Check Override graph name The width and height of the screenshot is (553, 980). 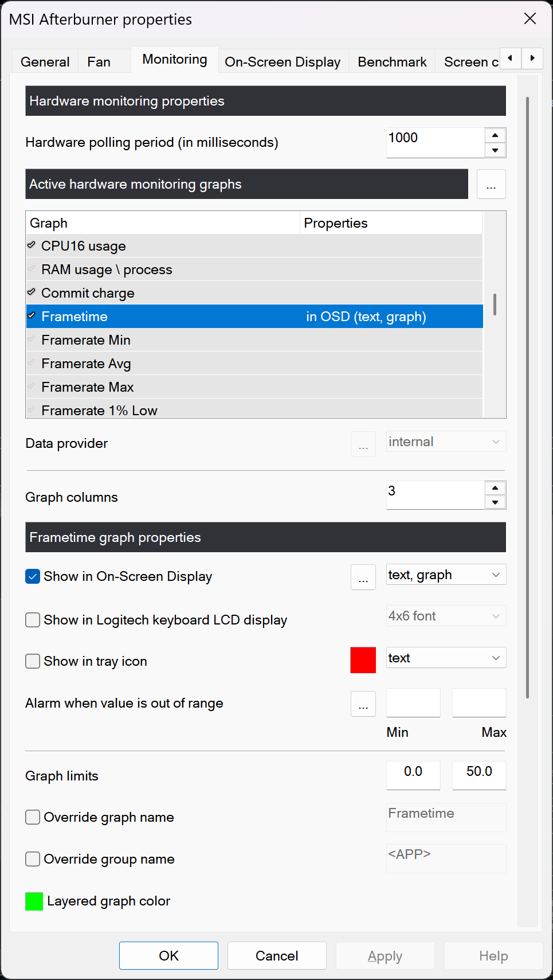(x=33, y=817)
